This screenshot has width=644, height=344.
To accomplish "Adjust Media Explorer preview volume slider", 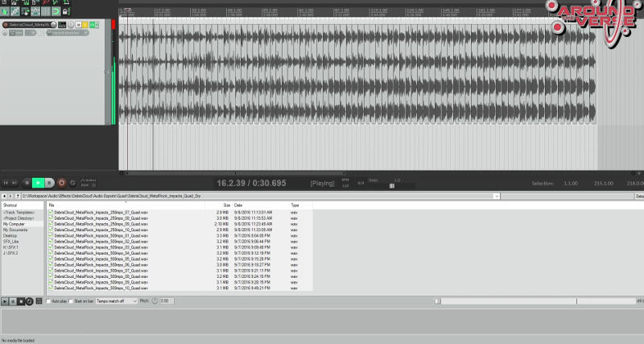I will [x=535, y=301].
